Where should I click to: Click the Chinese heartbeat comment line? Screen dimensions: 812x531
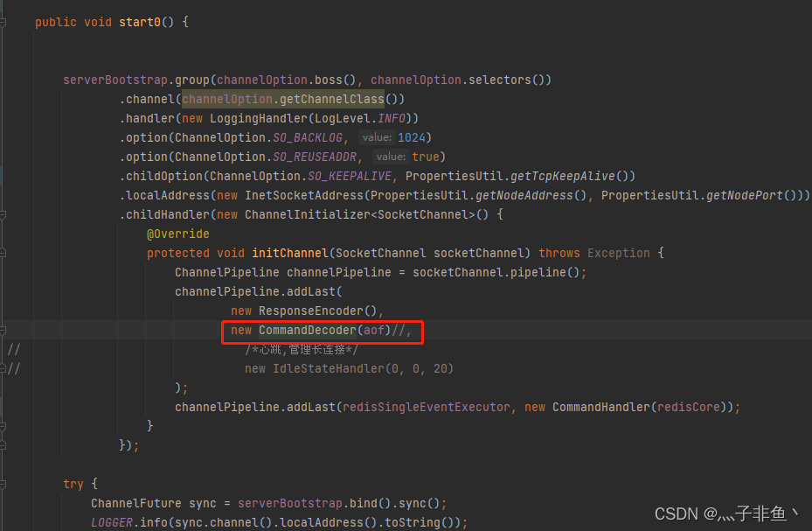click(x=302, y=349)
